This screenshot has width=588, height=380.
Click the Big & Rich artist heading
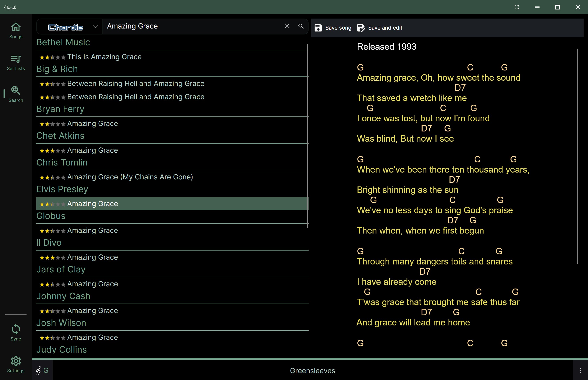tap(57, 69)
